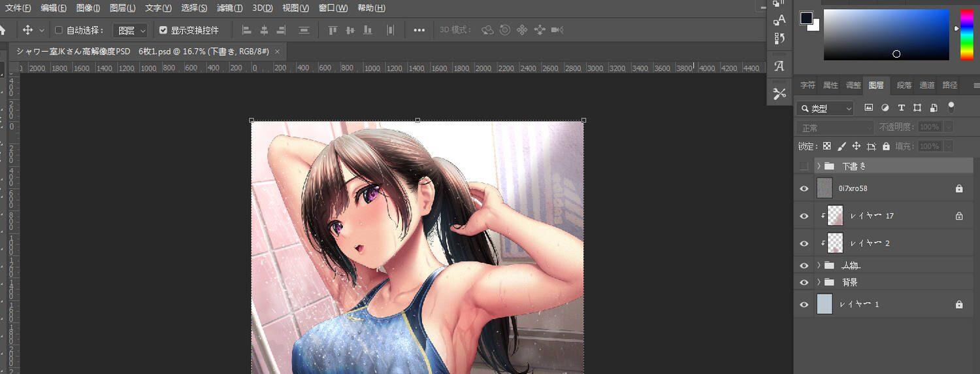Expand the 下書き layer group
This screenshot has height=374, width=980.
point(819,166)
